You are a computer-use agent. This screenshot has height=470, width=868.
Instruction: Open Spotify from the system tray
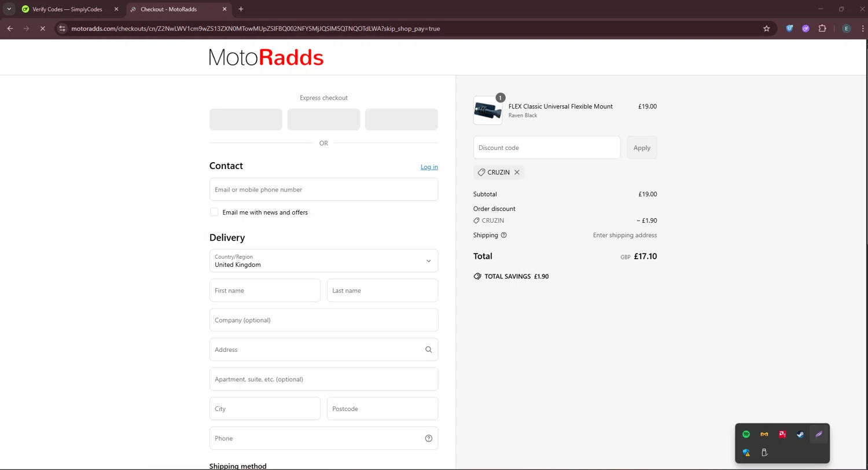point(746,434)
